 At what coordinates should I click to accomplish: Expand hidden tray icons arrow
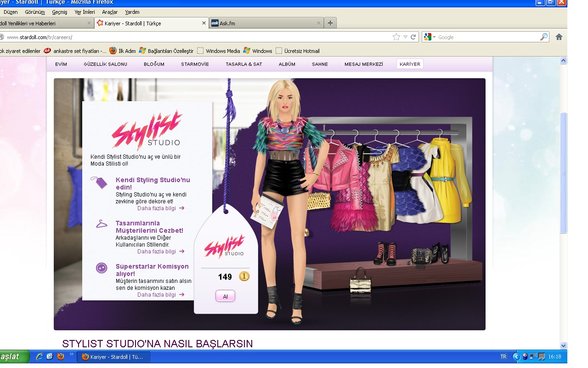[x=516, y=357]
